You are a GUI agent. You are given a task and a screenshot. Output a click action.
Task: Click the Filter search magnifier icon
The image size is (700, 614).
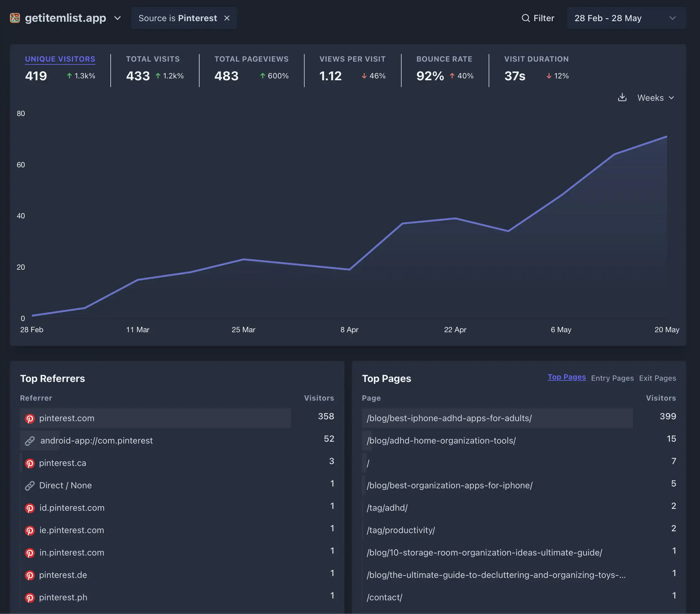pos(525,18)
